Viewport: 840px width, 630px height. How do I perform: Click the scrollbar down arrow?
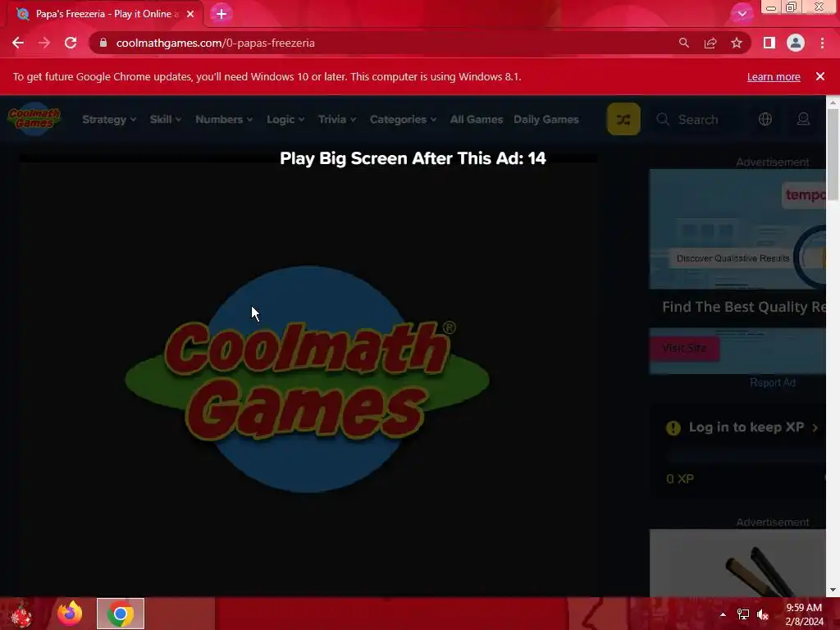(833, 590)
